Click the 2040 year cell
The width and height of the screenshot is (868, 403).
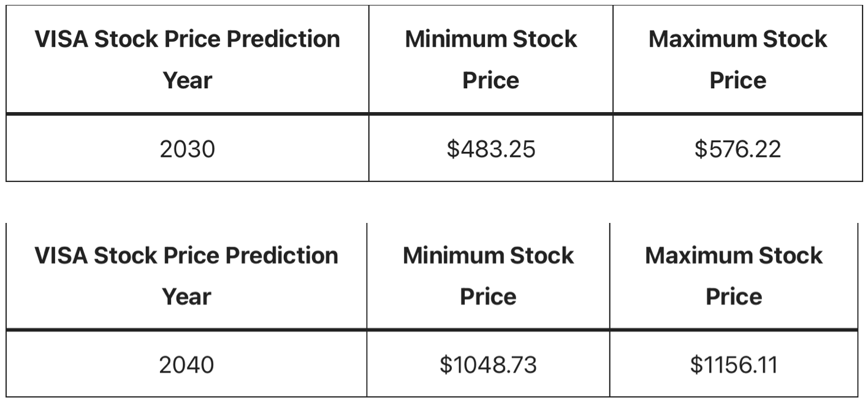[186, 365]
